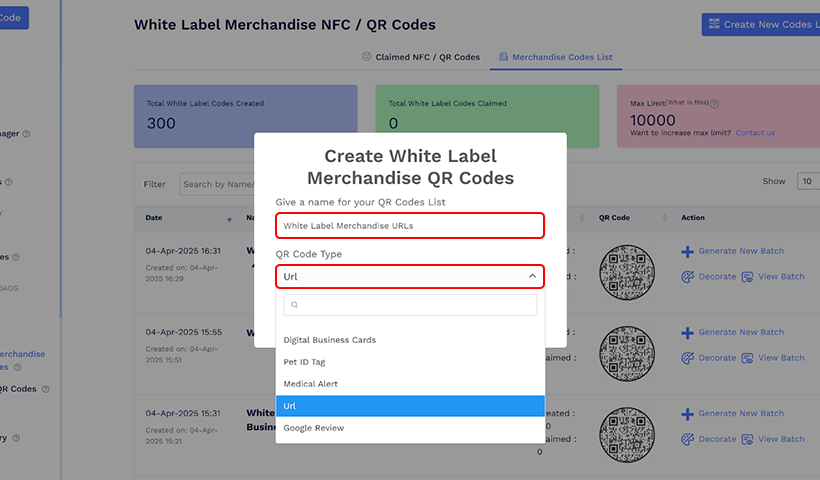Open the Show entries count dropdown
The width and height of the screenshot is (820, 480).
pos(806,181)
